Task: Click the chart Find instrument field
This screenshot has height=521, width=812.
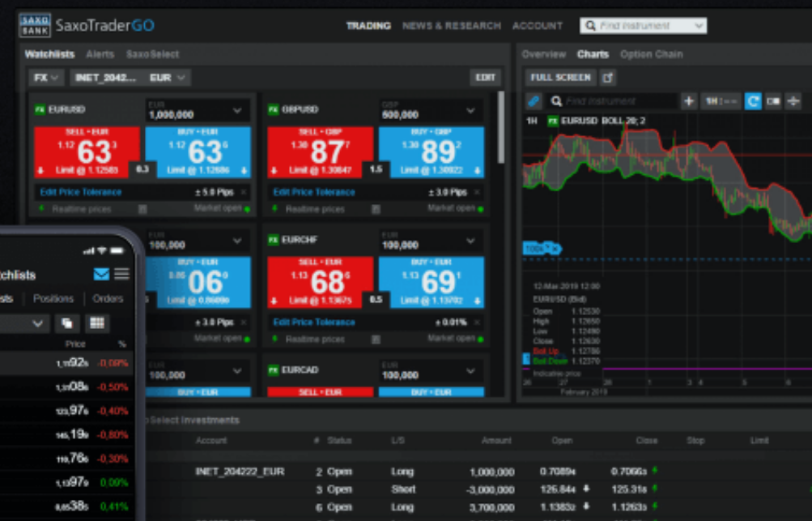Action: click(x=612, y=101)
